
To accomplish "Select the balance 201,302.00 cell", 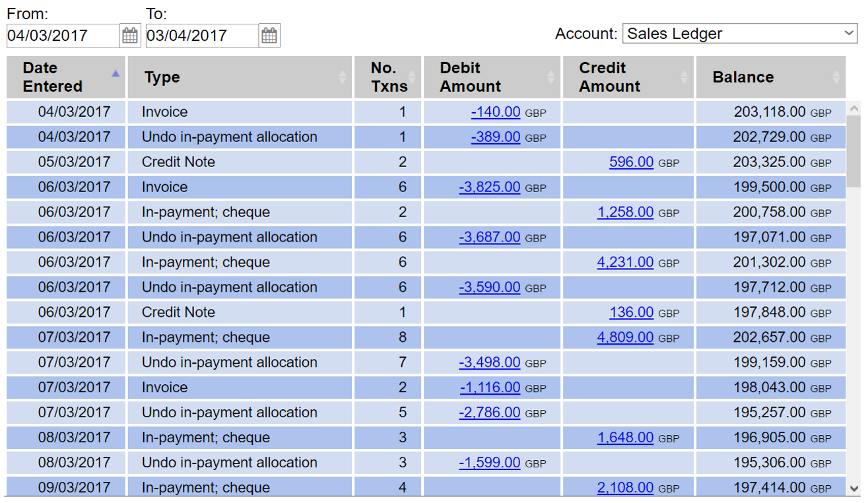I will [x=770, y=263].
